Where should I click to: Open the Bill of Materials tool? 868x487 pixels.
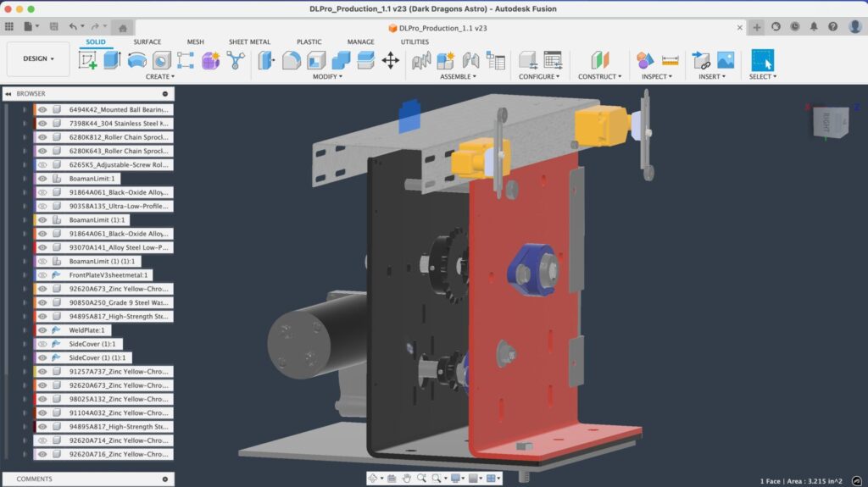pos(495,60)
